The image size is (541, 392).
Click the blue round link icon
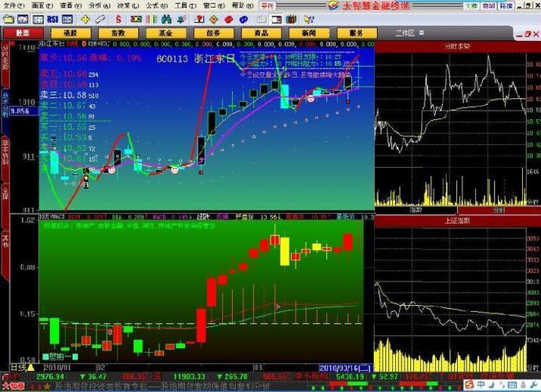point(244,20)
